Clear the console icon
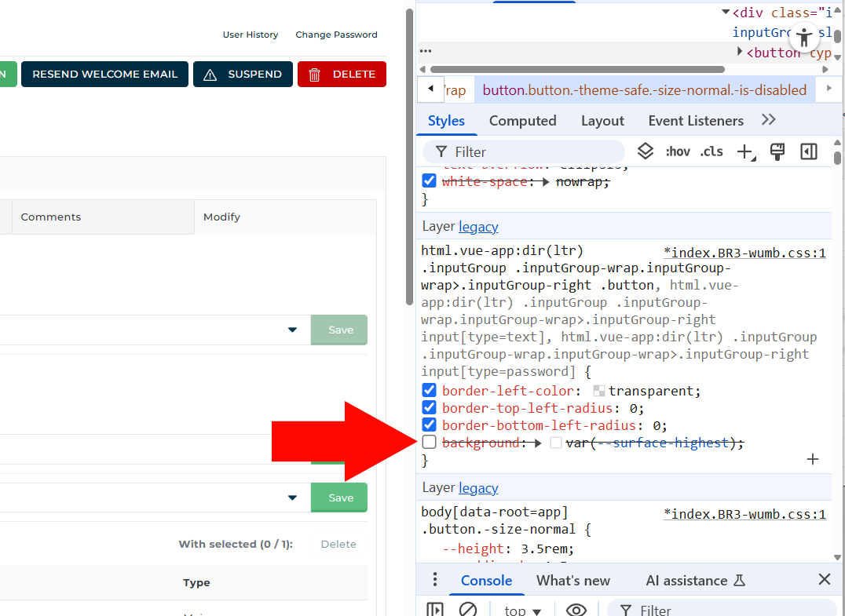This screenshot has width=845, height=616. [x=468, y=610]
